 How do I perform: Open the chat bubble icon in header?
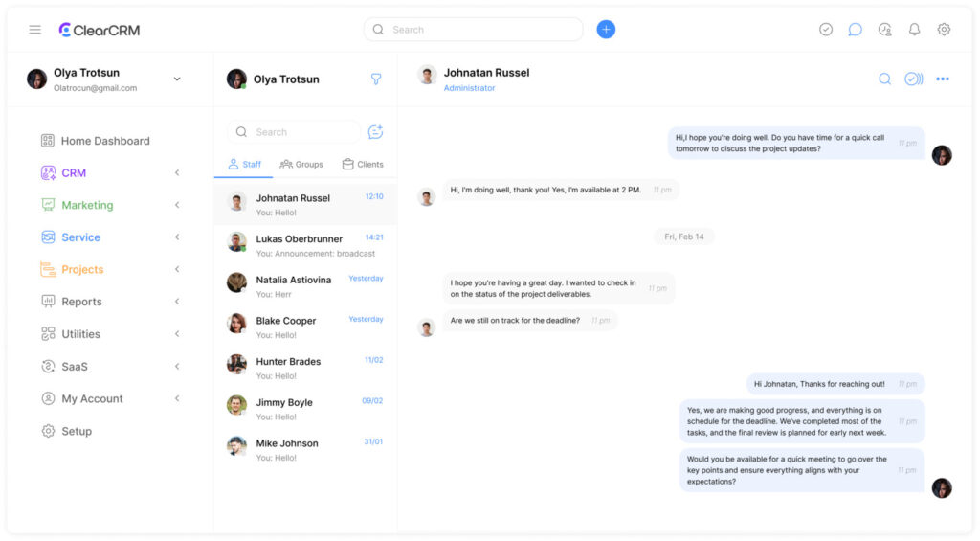[855, 30]
